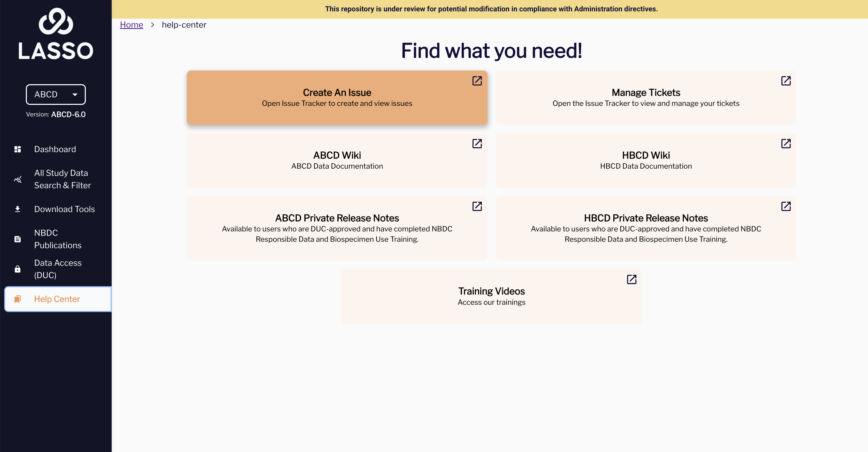Click 'HBCD Data Documentation' subtitle

[x=646, y=166]
